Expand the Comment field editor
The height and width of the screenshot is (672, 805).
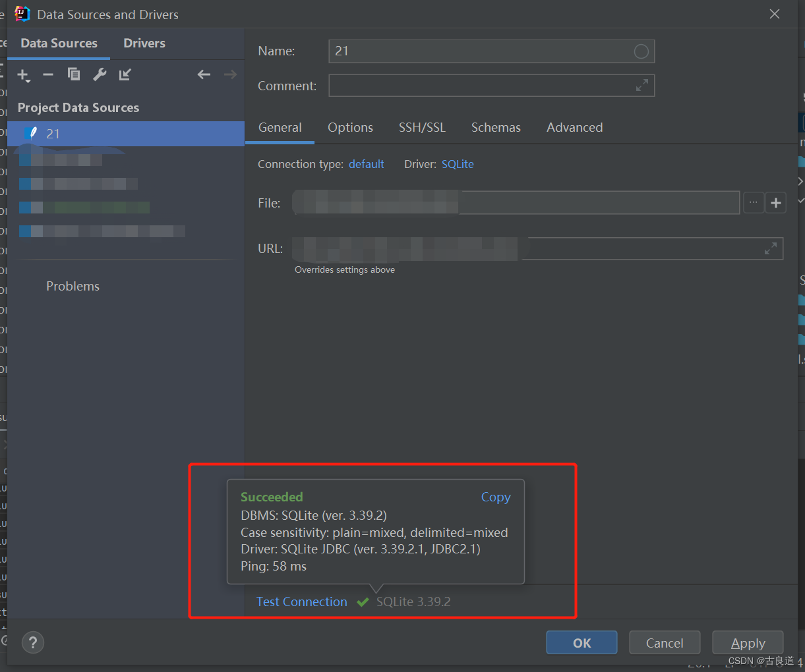[641, 86]
